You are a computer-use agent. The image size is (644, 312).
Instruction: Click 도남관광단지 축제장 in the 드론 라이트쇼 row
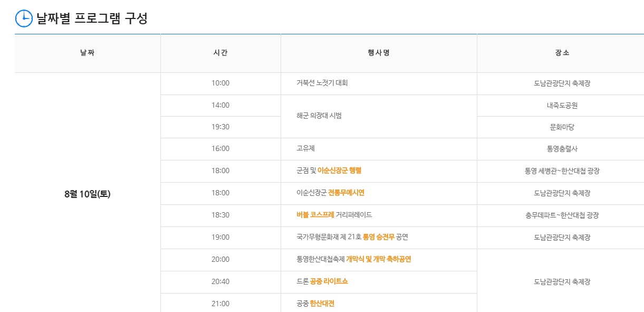[x=562, y=282]
